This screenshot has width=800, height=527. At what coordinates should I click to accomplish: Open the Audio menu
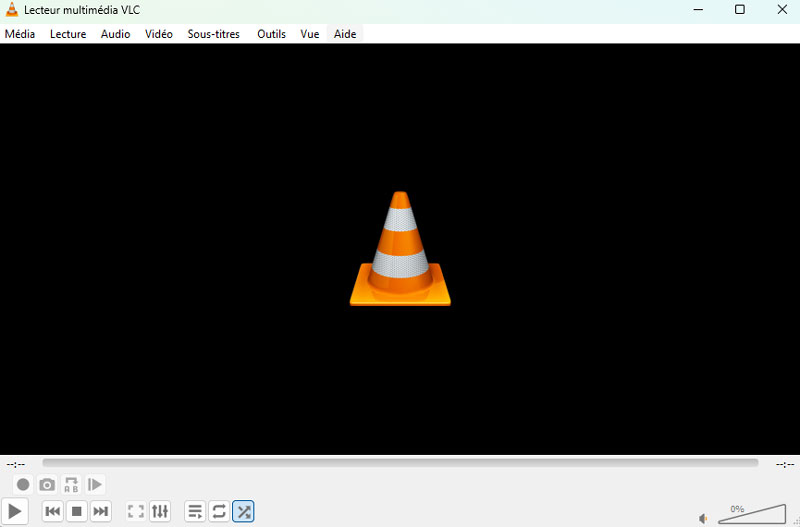tap(115, 34)
